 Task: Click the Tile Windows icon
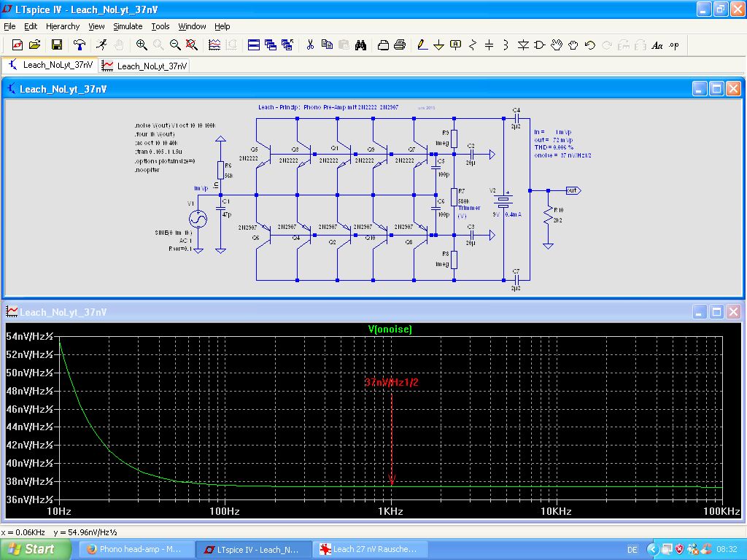click(254, 44)
